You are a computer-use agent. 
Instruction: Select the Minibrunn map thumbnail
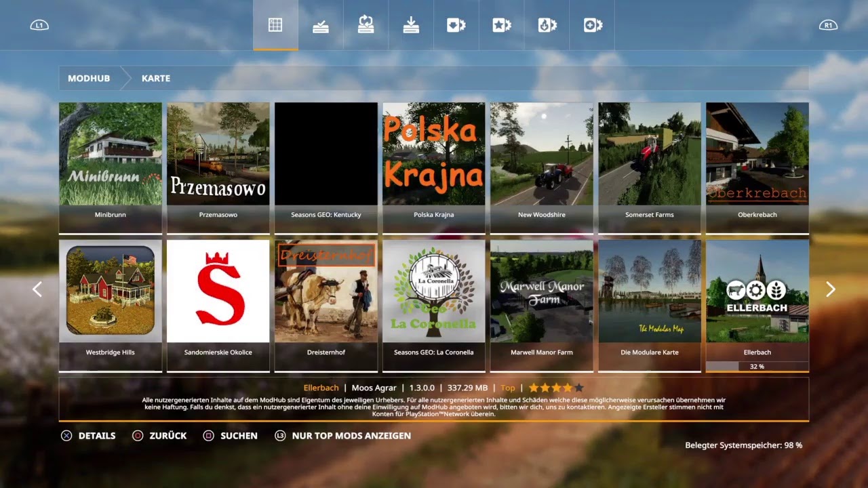(111, 154)
